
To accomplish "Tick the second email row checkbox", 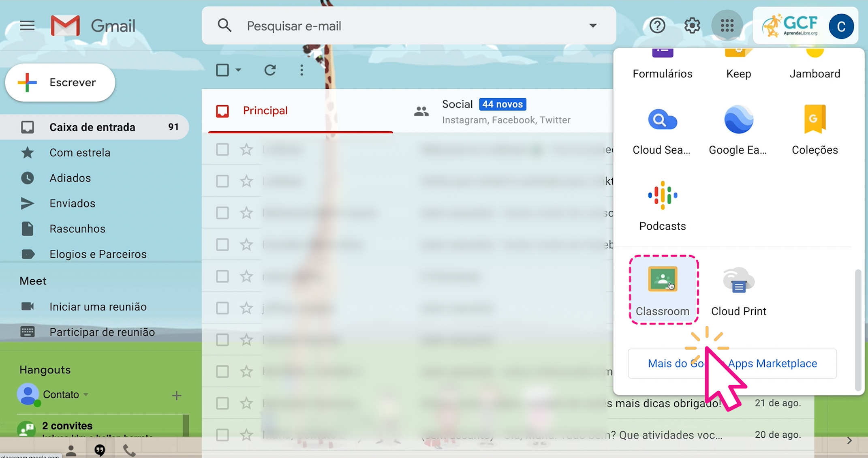I will click(222, 181).
